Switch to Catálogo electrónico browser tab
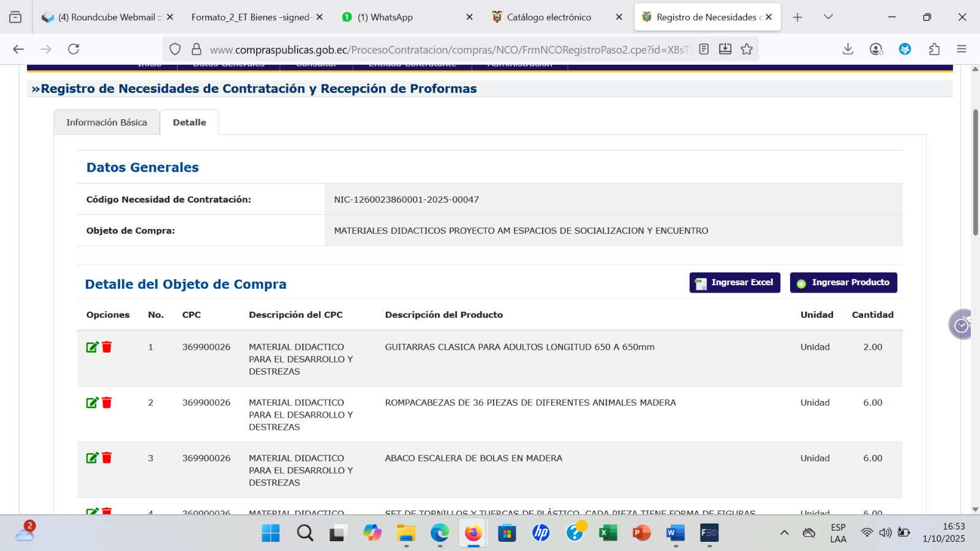This screenshot has width=980, height=551. pos(549,17)
